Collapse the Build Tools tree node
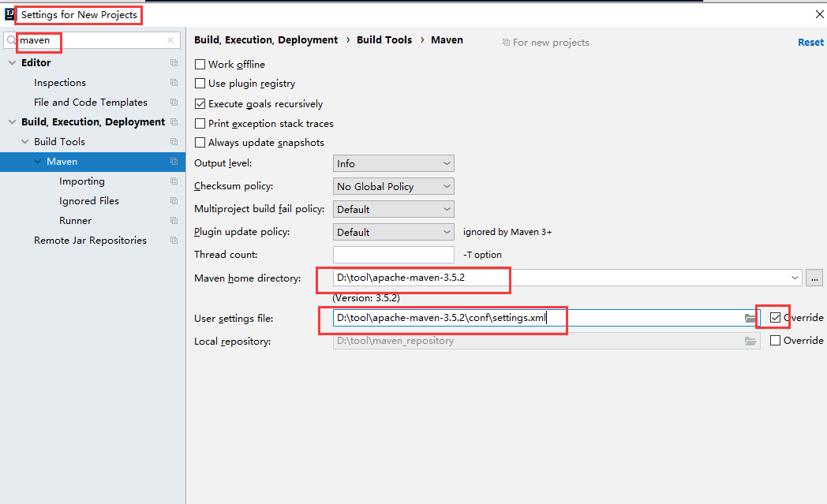Viewport: 827px width, 504px height. coord(24,141)
